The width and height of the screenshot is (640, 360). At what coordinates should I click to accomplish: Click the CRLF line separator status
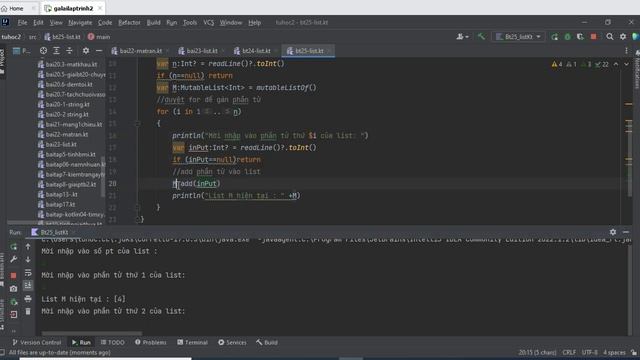(x=569, y=352)
